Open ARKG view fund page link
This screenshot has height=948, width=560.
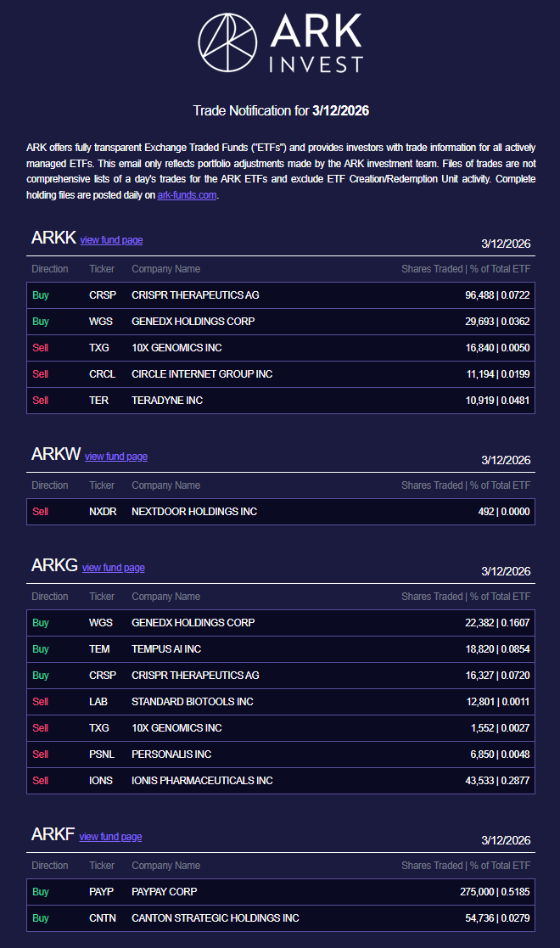pyautogui.click(x=113, y=568)
